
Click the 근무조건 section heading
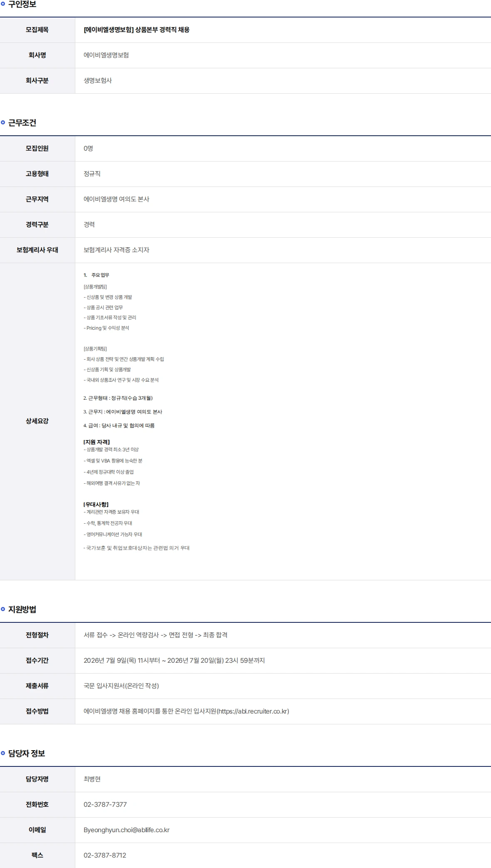click(x=22, y=123)
